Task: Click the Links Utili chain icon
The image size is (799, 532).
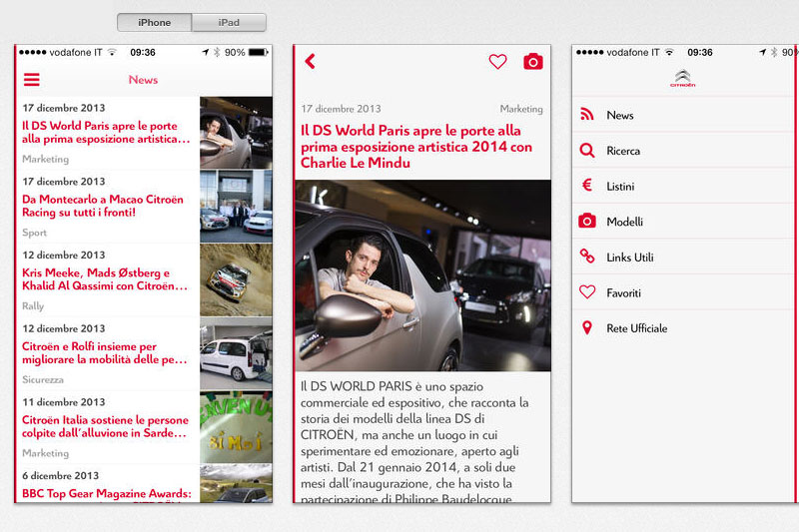Action: pyautogui.click(x=587, y=257)
